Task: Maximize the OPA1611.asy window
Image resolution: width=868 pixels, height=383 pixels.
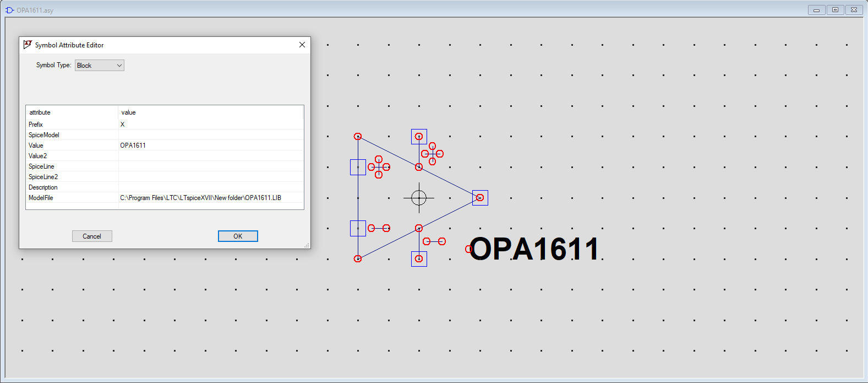Action: coord(836,10)
